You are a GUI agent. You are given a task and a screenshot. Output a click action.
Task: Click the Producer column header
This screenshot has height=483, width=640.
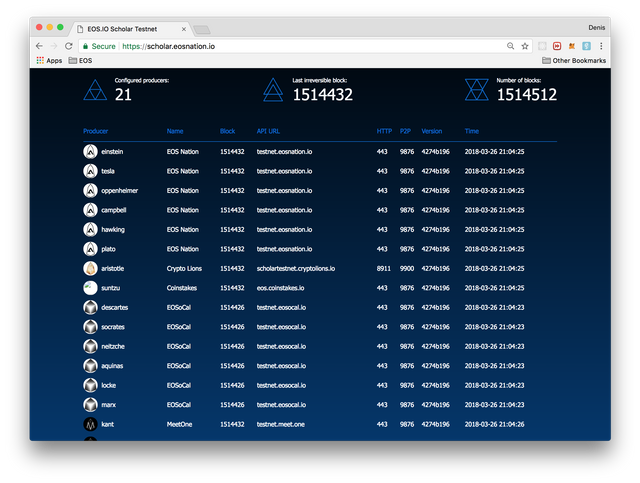coord(96,131)
